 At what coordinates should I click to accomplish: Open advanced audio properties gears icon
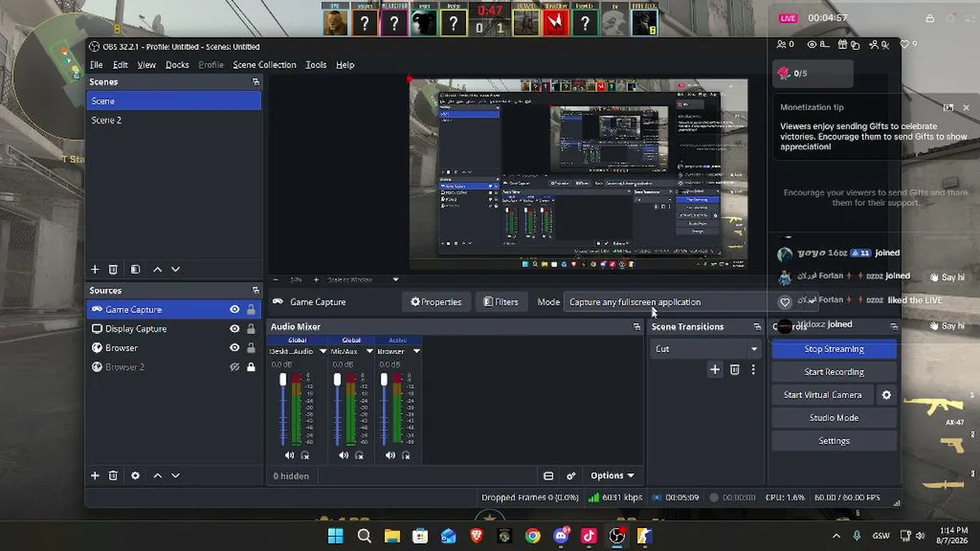[x=571, y=476]
